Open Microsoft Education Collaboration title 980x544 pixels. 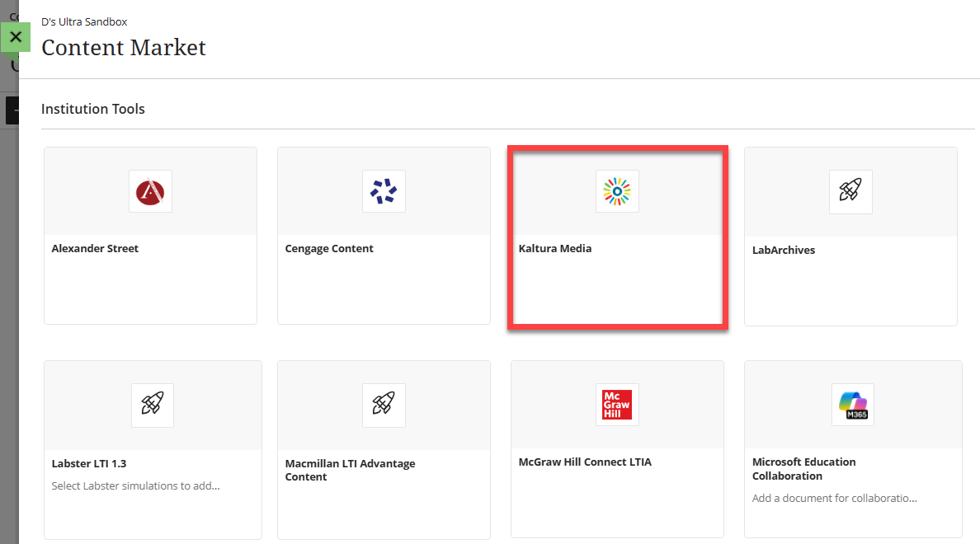point(803,469)
